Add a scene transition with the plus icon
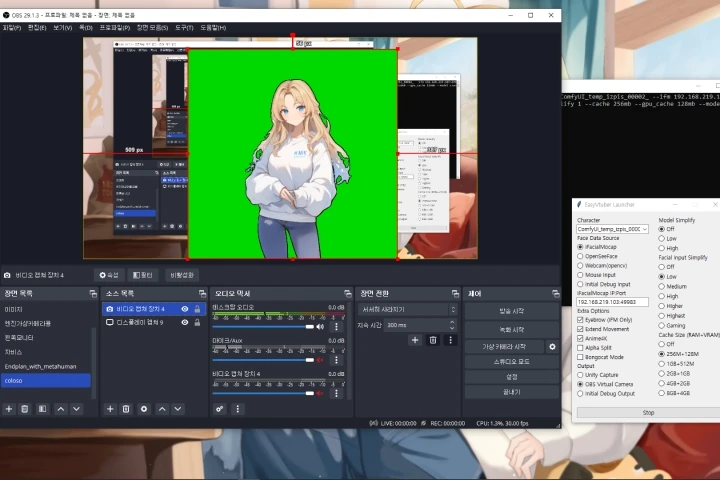 pos(415,340)
